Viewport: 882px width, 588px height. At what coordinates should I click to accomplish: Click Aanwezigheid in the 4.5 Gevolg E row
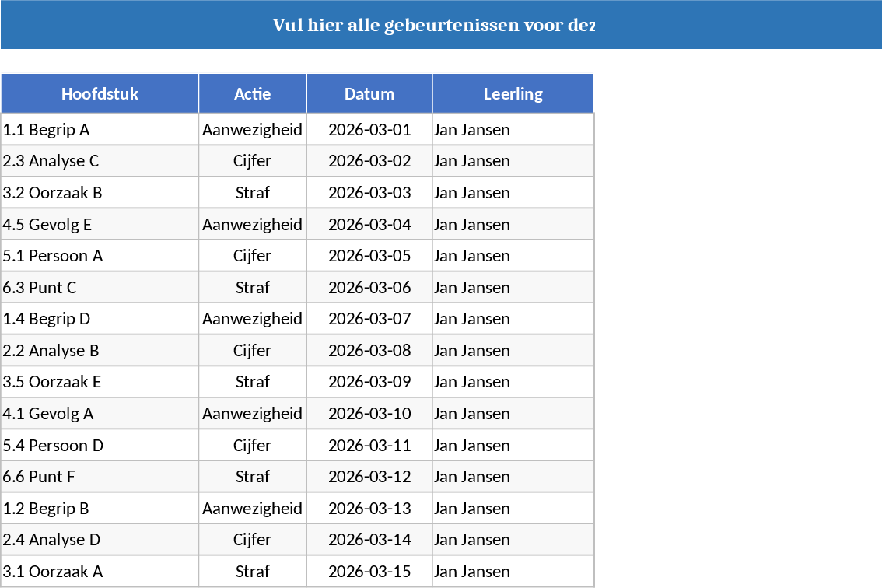253,225
